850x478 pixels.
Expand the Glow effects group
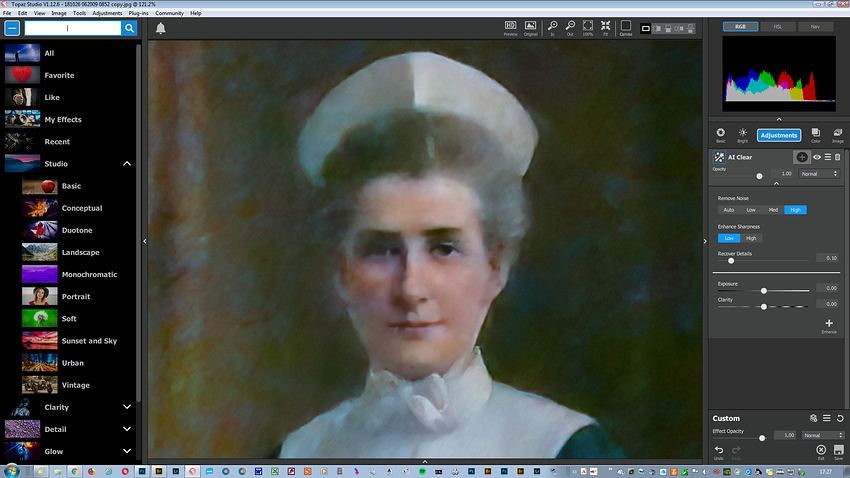(127, 451)
